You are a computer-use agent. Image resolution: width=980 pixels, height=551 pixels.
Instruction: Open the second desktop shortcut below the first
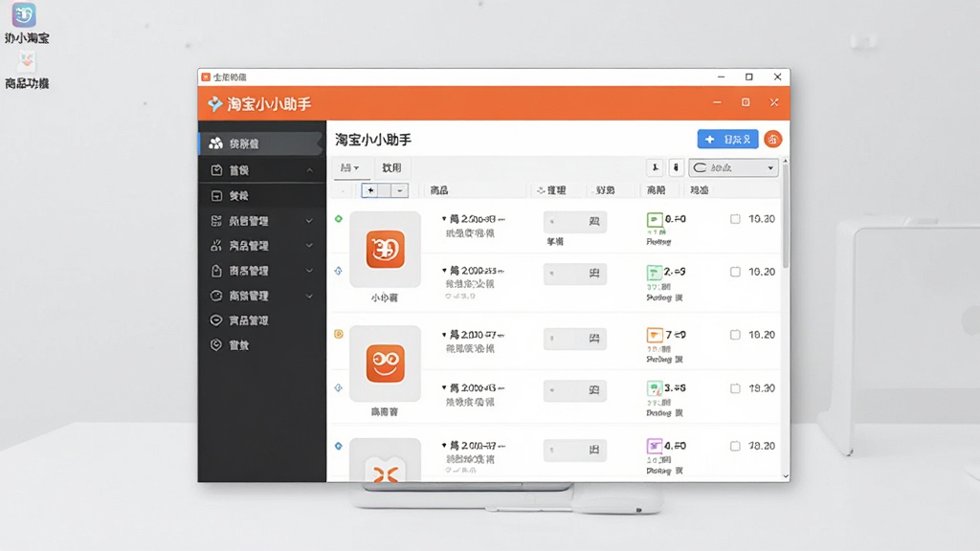pos(26,61)
